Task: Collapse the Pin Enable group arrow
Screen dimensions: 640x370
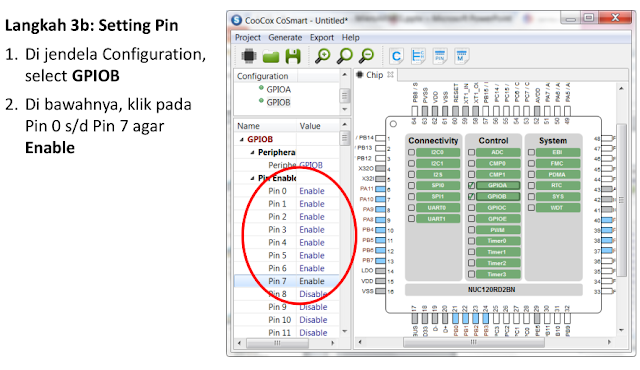Action: (252, 178)
